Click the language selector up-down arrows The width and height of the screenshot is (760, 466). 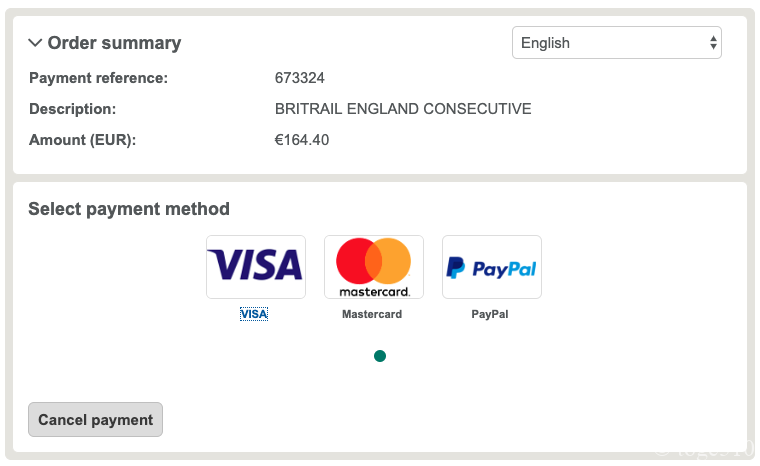point(713,43)
